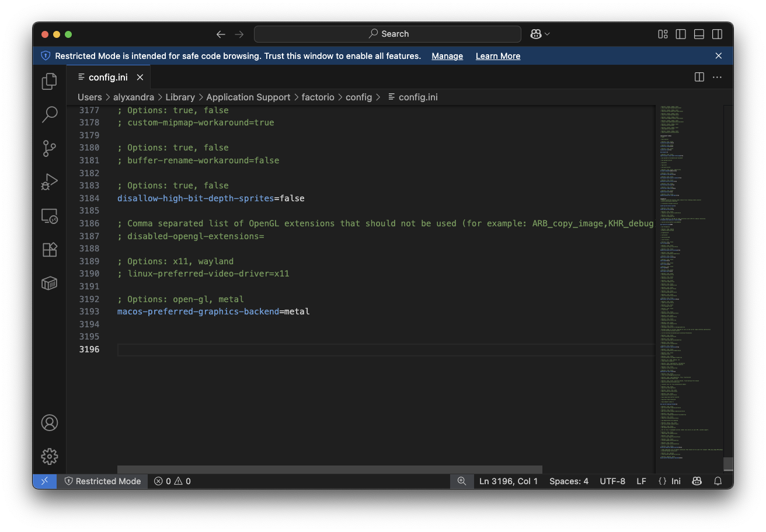The height and width of the screenshot is (532, 766).
Task: Click line number 3184
Action: pos(89,198)
